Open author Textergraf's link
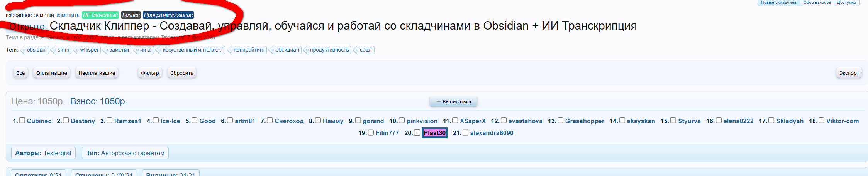Image resolution: width=868 pixels, height=176 pixels. pos(58,153)
